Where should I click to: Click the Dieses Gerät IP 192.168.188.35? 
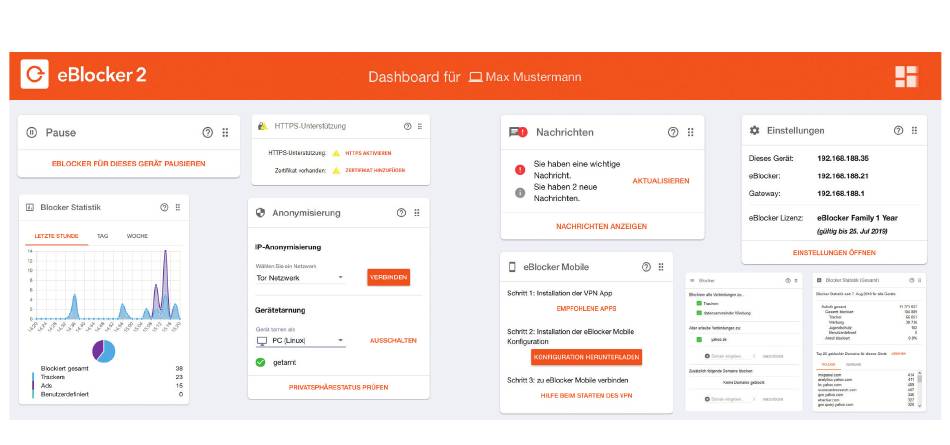tap(843, 158)
